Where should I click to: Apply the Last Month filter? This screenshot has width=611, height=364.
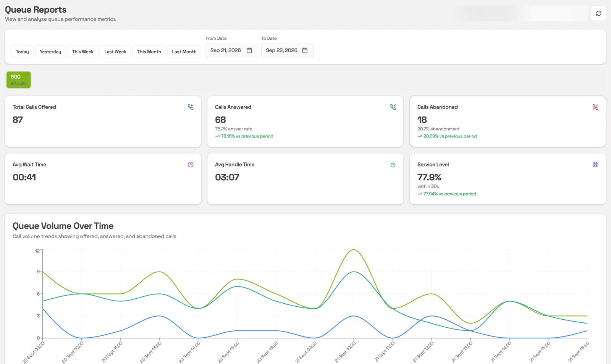184,52
